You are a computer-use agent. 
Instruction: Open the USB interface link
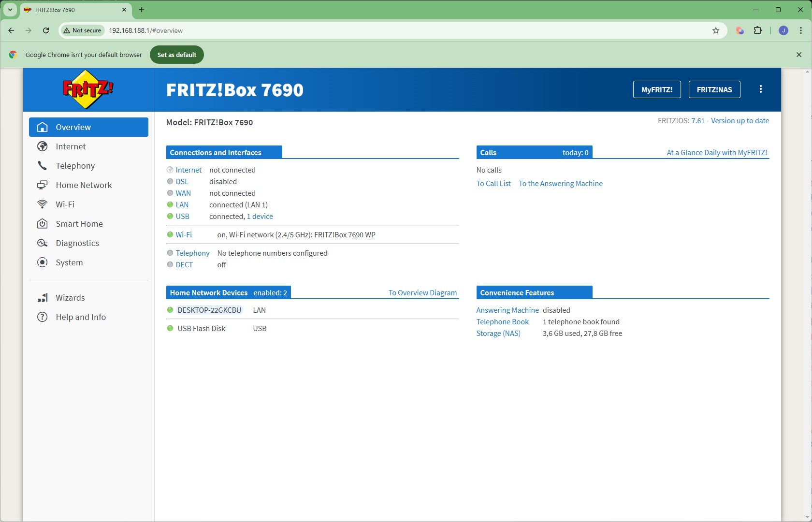[x=183, y=217]
